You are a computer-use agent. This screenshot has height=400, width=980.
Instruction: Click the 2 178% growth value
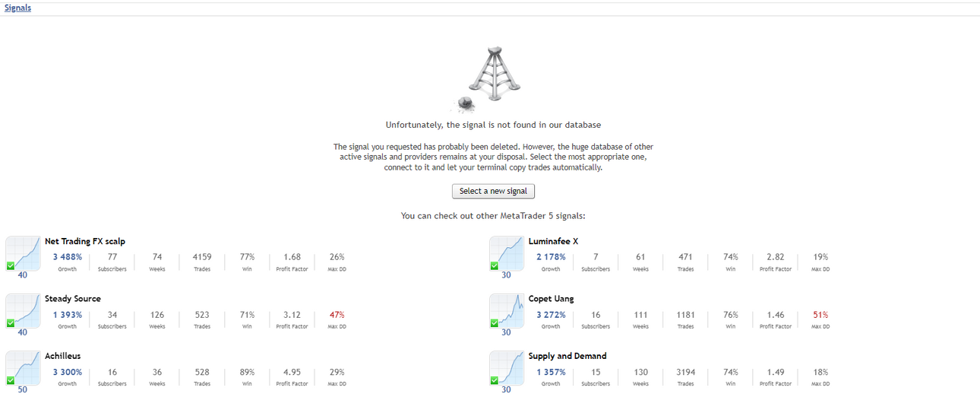pos(551,257)
